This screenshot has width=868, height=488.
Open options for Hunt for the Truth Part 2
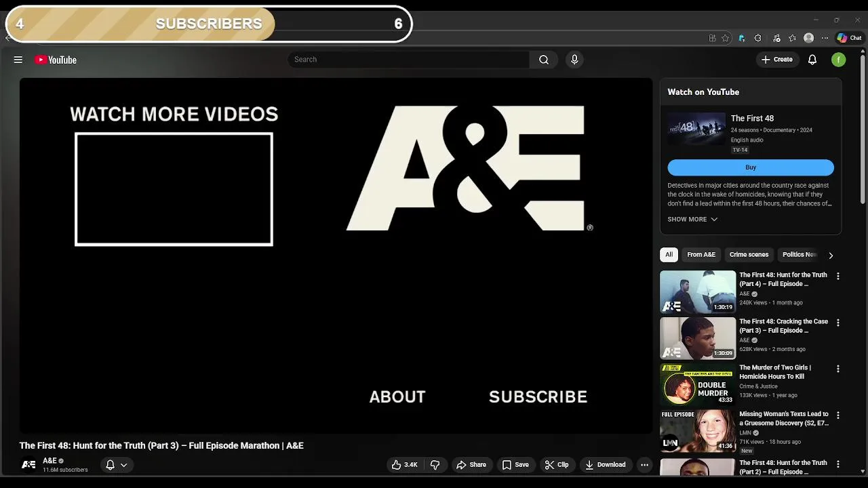tap(838, 464)
